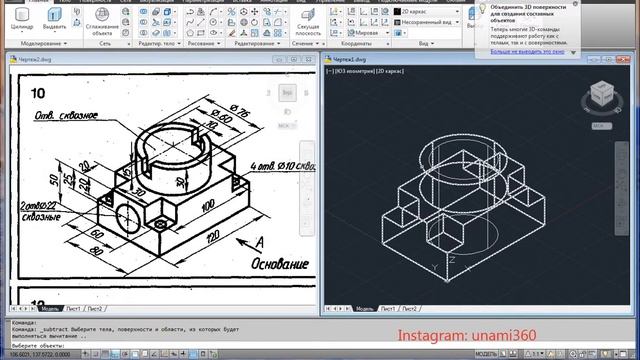This screenshot has width=640, height=360.
Task: Switch to Лист2 tab in Чертеж2.dwg
Action: pyautogui.click(x=95, y=309)
